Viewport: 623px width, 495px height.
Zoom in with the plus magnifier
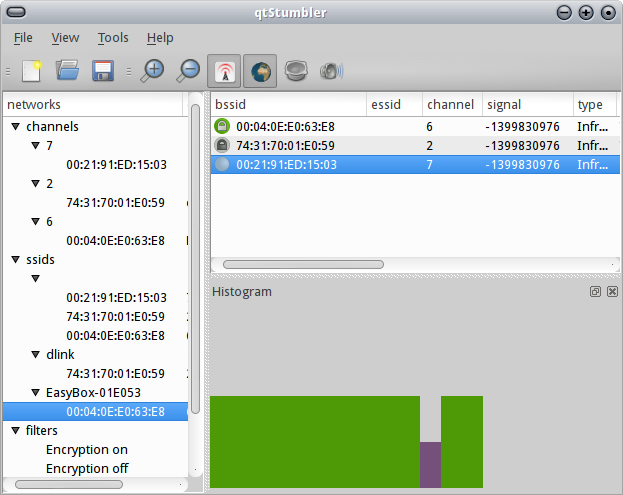(153, 71)
